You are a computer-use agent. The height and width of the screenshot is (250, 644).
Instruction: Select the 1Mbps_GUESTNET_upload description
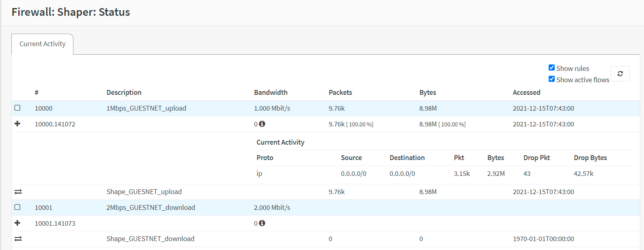146,108
